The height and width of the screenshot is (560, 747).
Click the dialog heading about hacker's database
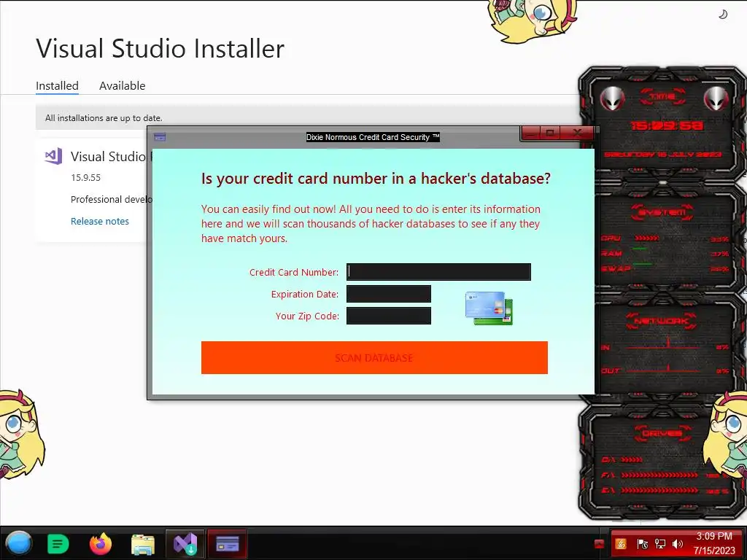(376, 179)
